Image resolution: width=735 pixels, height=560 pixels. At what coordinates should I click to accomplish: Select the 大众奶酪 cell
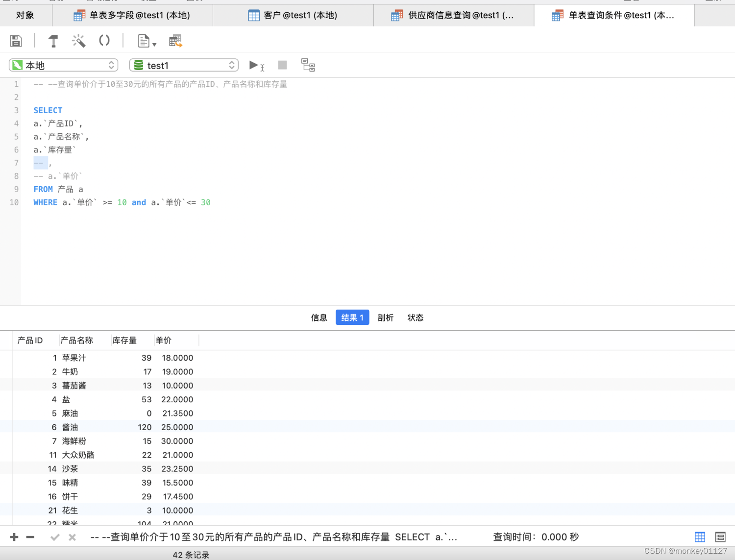84,455
